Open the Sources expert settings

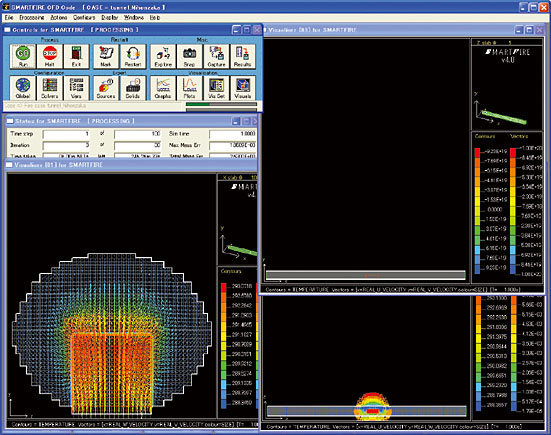(x=106, y=88)
